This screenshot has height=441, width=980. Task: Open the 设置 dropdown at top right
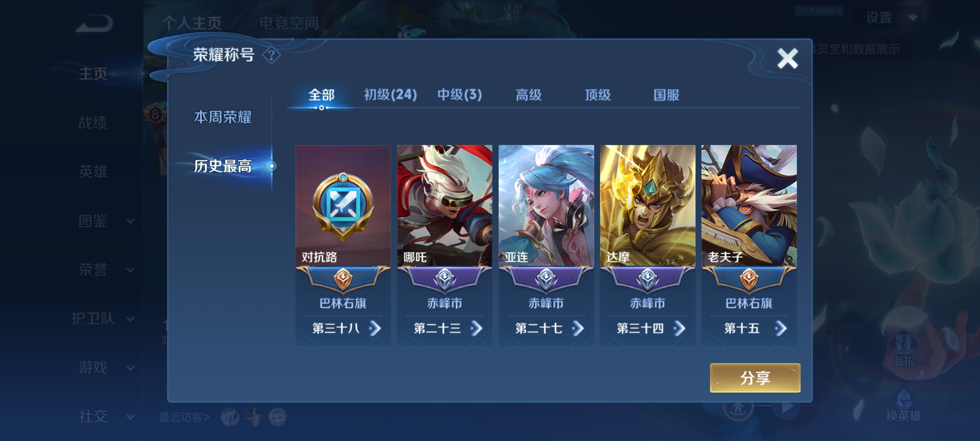pos(887,17)
